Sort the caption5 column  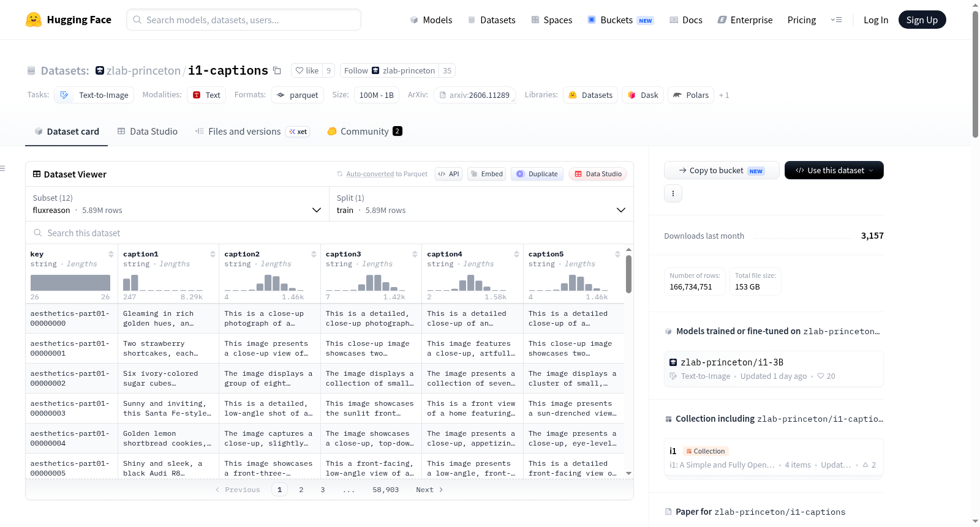pyautogui.click(x=617, y=254)
